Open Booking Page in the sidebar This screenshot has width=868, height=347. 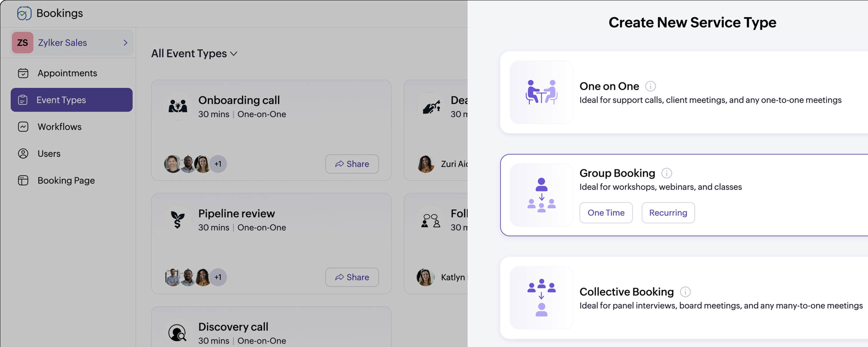click(71, 180)
